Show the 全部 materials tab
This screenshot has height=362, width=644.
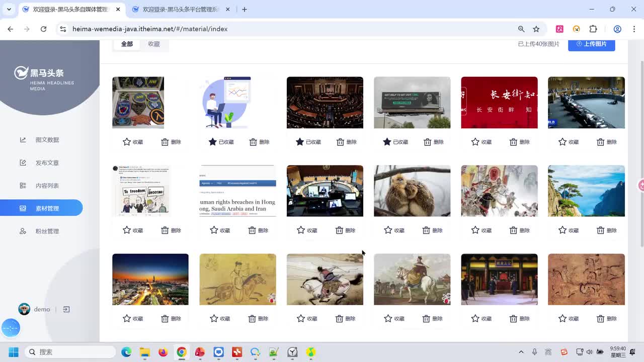[x=127, y=44]
